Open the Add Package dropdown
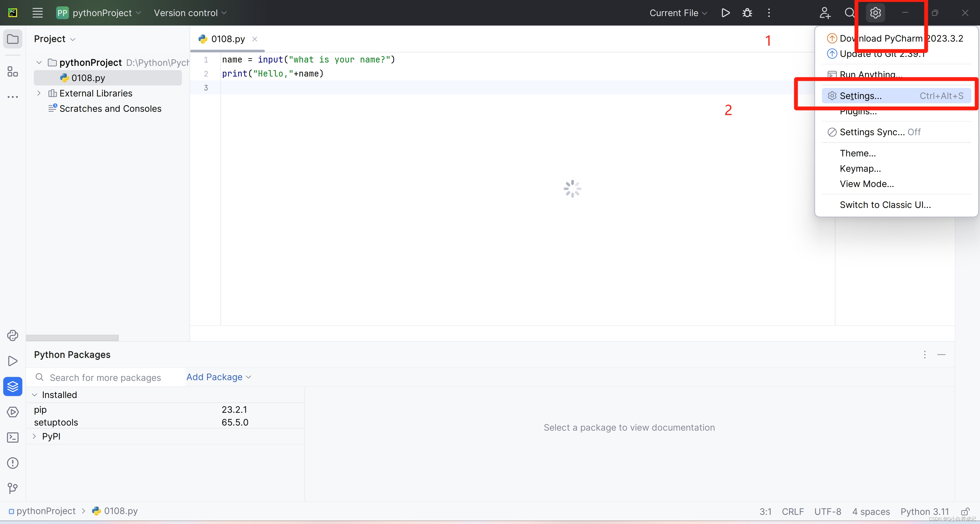 tap(218, 377)
